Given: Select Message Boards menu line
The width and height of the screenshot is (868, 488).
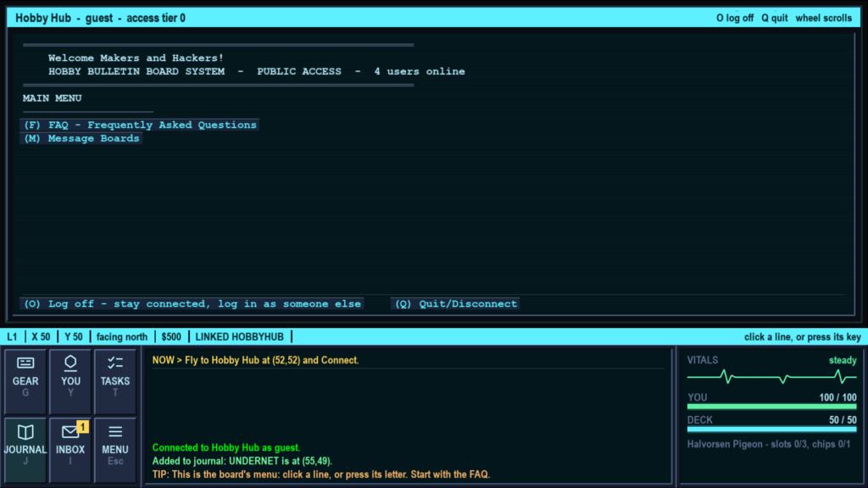Looking at the screenshot, I should click(81, 138).
